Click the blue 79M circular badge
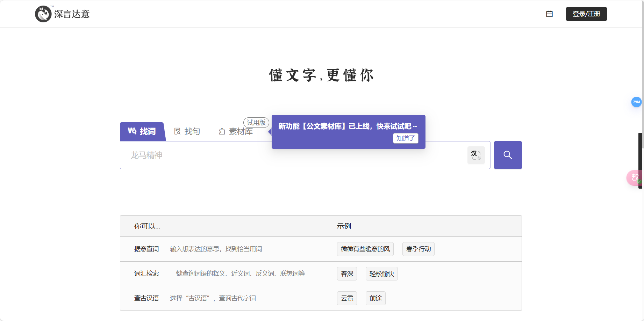The image size is (644, 321). coord(636,102)
